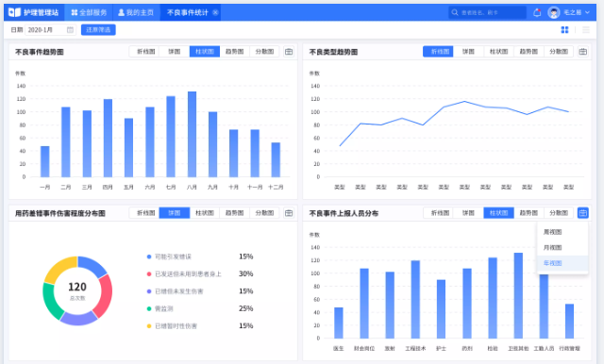The height and width of the screenshot is (364, 604).
Task: Open the 我的主页 tab
Action: coord(136,12)
